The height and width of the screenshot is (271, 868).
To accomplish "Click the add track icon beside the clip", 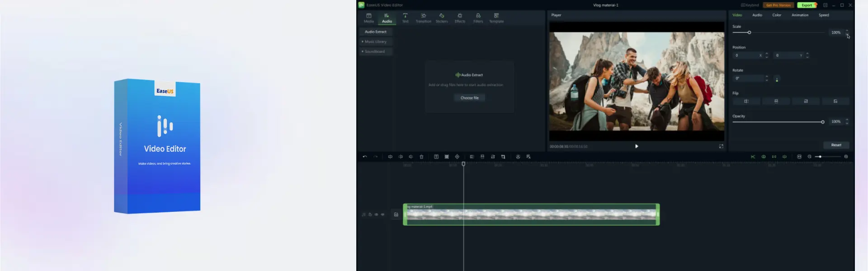I will click(x=396, y=215).
